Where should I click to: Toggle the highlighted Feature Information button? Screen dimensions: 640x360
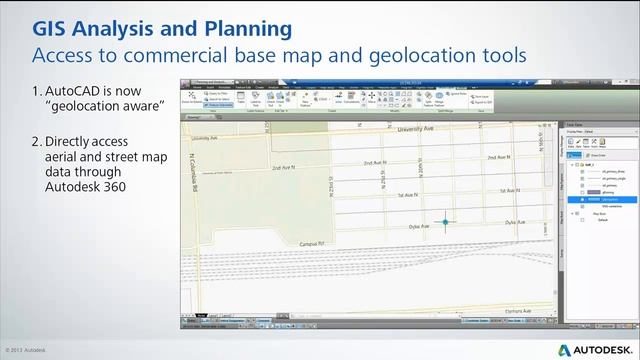pyautogui.click(x=218, y=105)
